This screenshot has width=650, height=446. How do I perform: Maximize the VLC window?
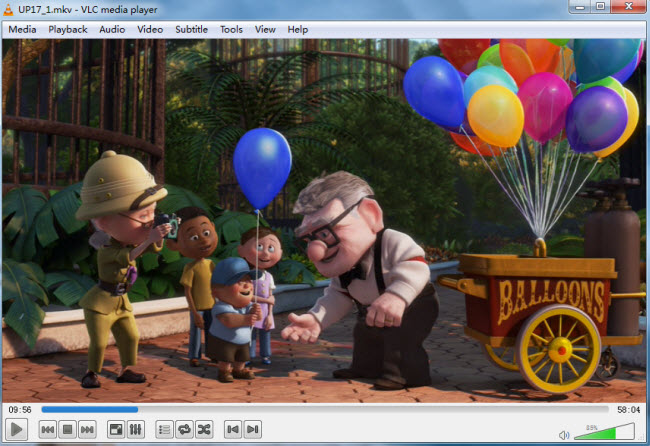[x=600, y=7]
